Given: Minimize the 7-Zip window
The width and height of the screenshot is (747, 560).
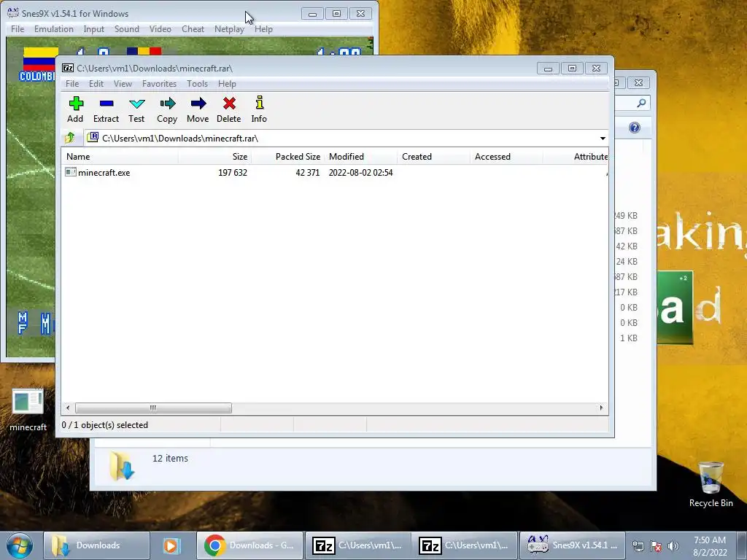Looking at the screenshot, I should click(548, 69).
